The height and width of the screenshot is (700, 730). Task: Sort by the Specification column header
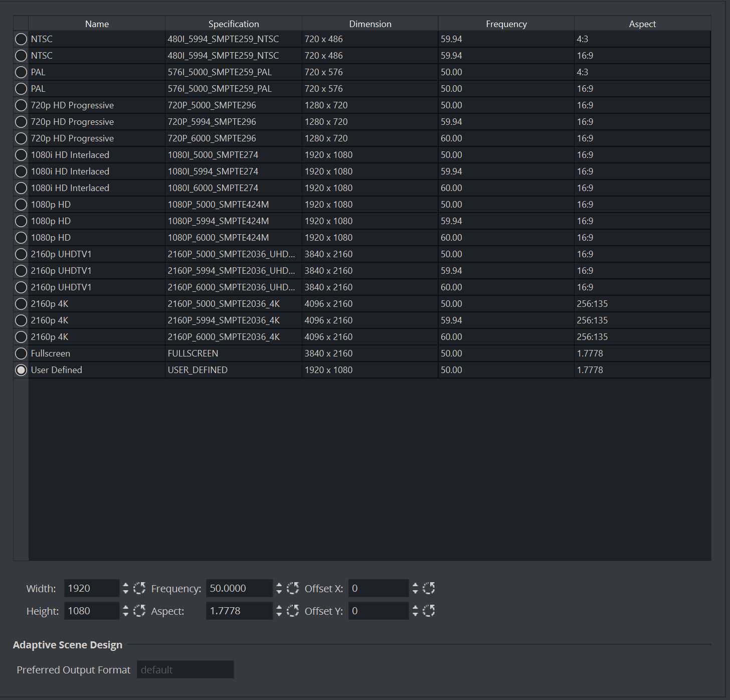point(234,24)
